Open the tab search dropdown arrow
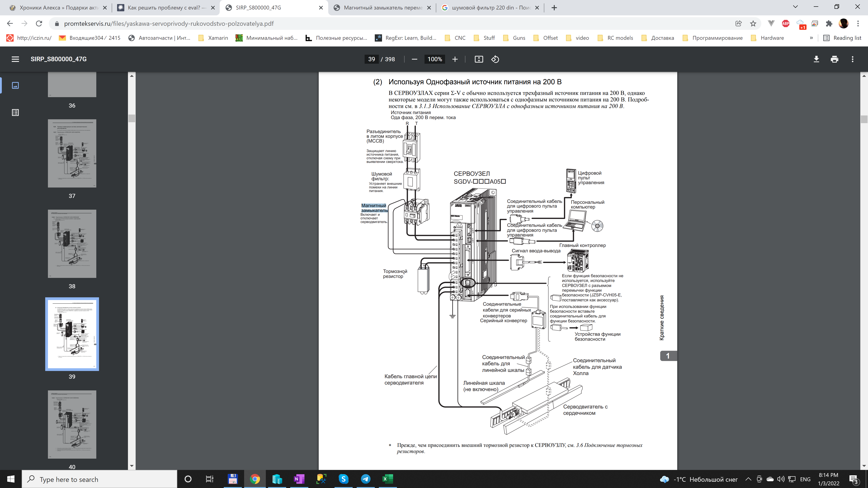 795,7
